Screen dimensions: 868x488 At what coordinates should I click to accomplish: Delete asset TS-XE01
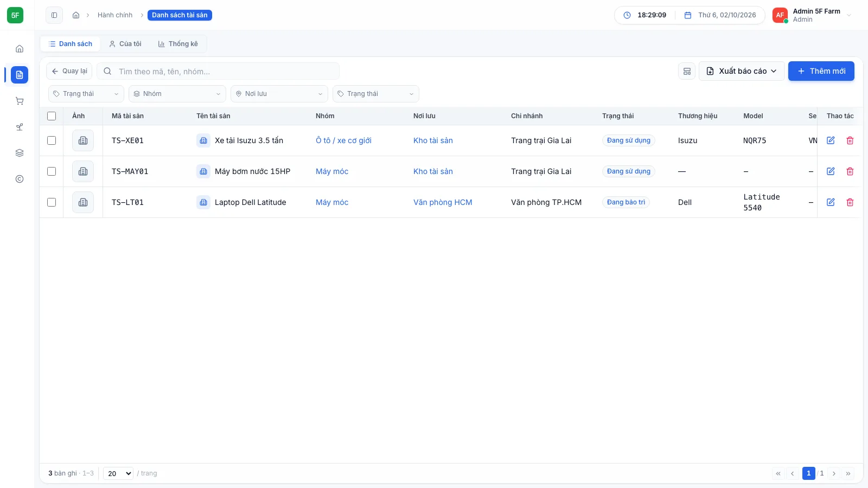click(850, 140)
